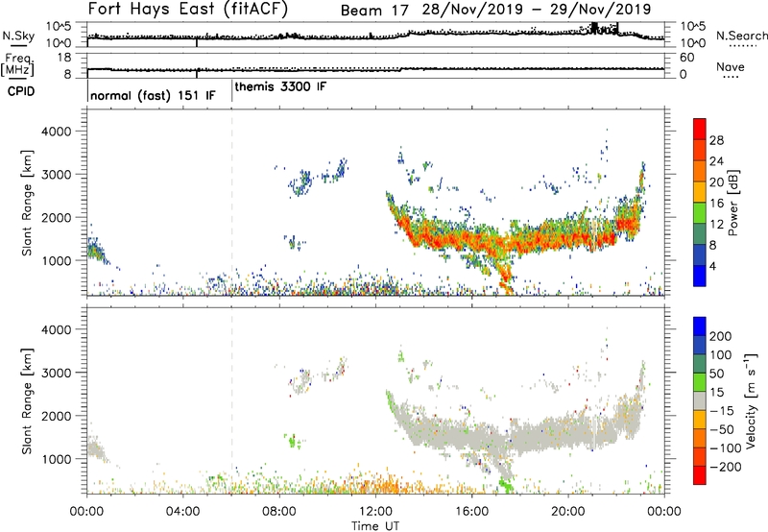The height and width of the screenshot is (532, 768).
Task: Click the 'Beam 17' label
Action: coord(374,11)
